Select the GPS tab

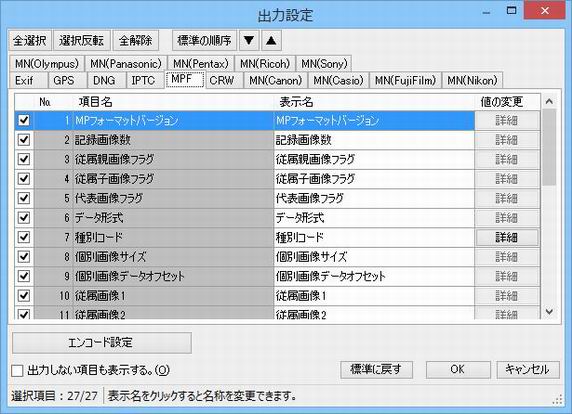pyautogui.click(x=64, y=80)
